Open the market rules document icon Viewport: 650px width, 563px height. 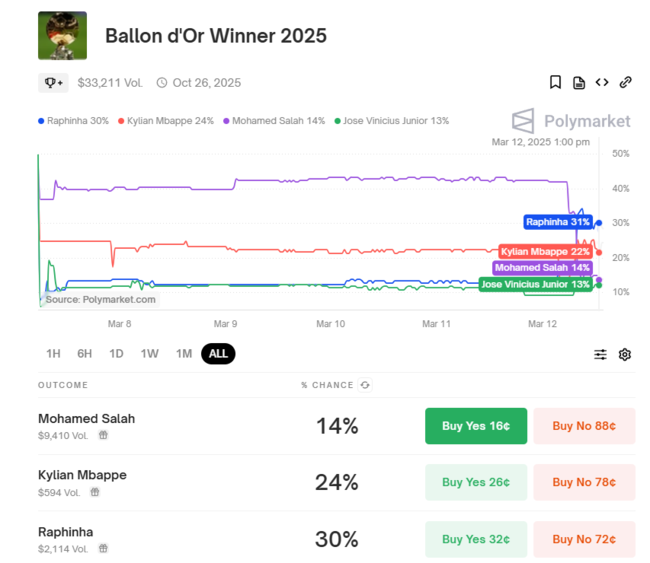tap(579, 83)
